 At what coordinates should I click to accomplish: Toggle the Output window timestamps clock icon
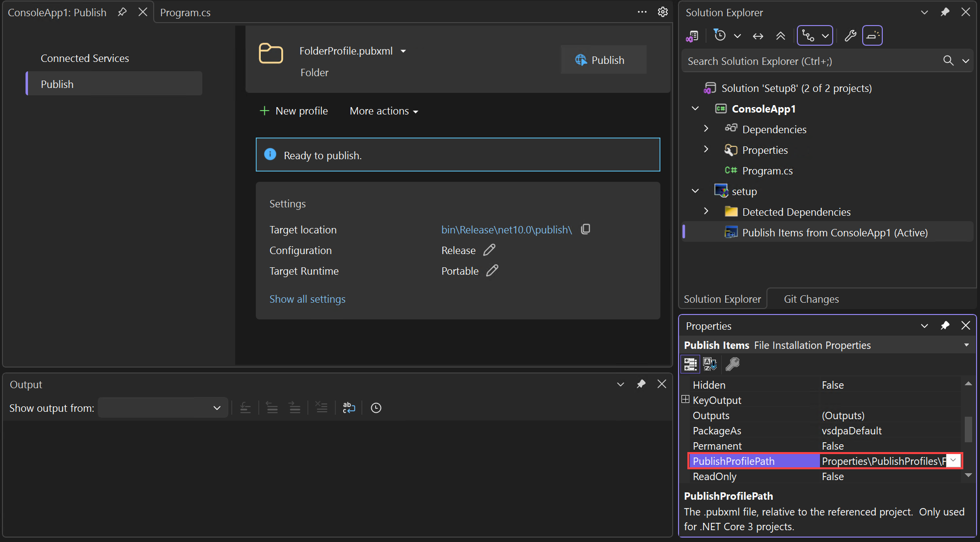(x=376, y=408)
